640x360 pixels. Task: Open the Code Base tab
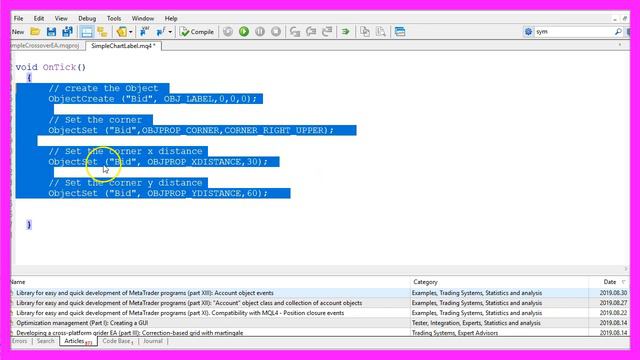click(118, 341)
